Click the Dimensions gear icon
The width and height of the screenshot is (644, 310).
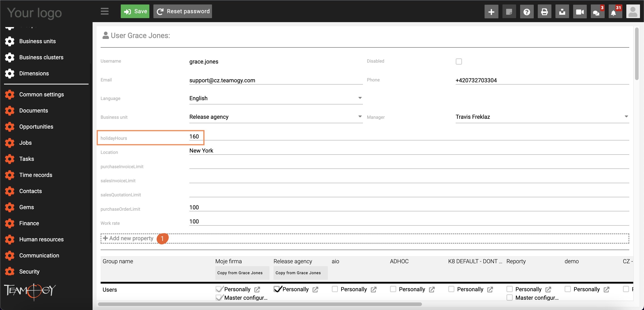coord(9,74)
